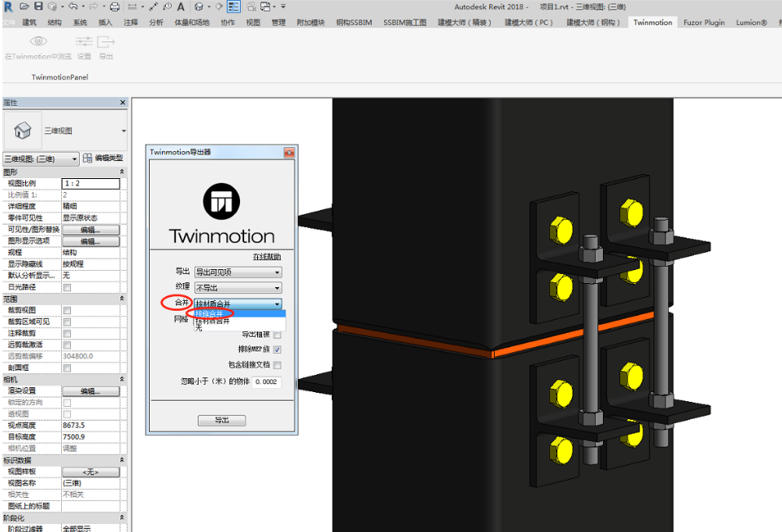Select the Text tool icon (A)
The height and width of the screenshot is (532, 782).
181,7
